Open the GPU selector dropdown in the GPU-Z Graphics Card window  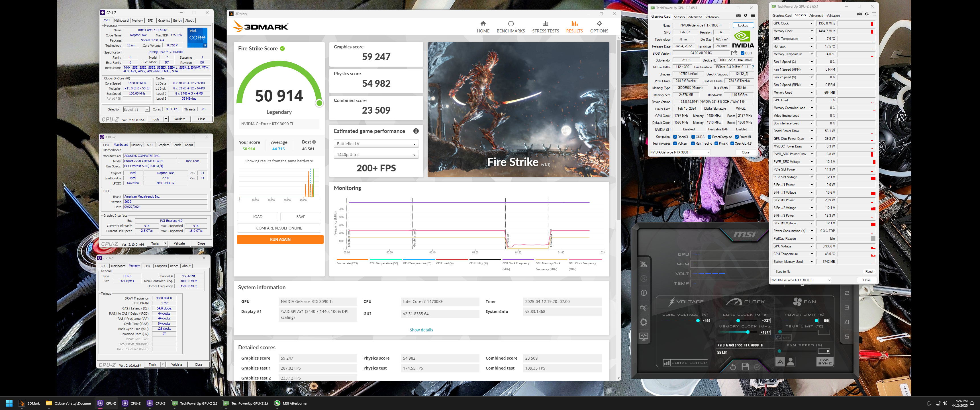[x=679, y=152]
